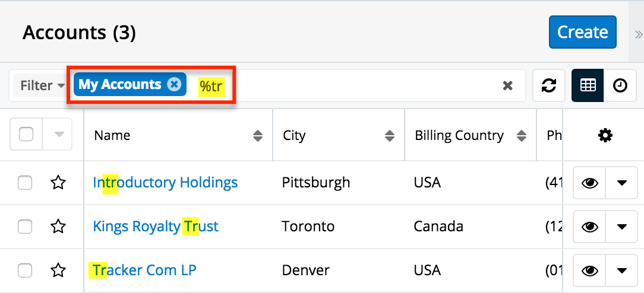
Task: Tick the Tracker Com LP checkbox
Action: 25,270
